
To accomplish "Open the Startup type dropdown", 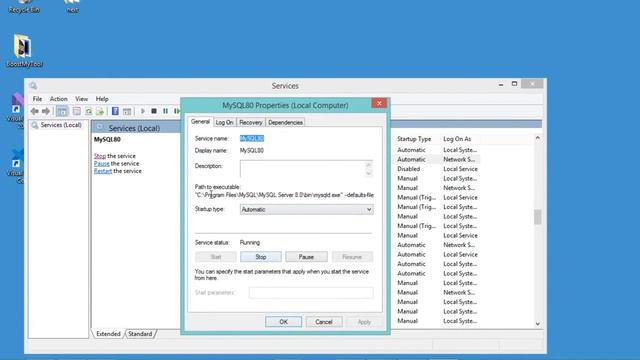I will (307, 209).
